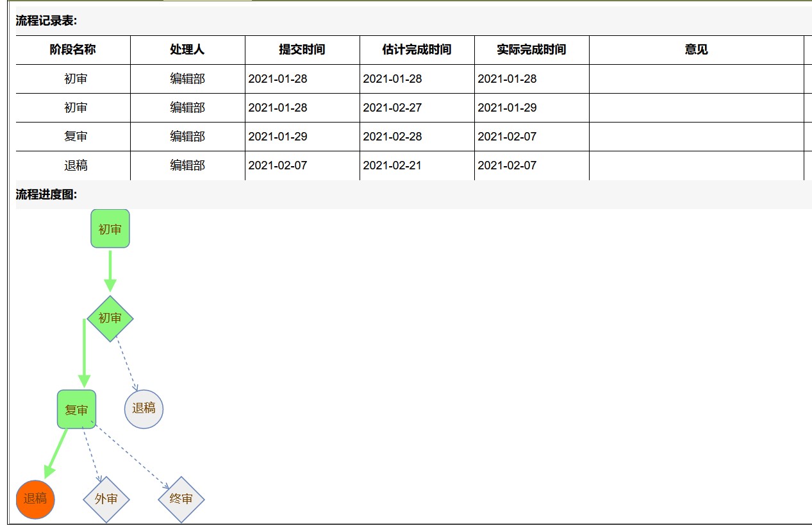Click the 复审 stage cell in table
The image size is (812, 526).
(x=76, y=137)
